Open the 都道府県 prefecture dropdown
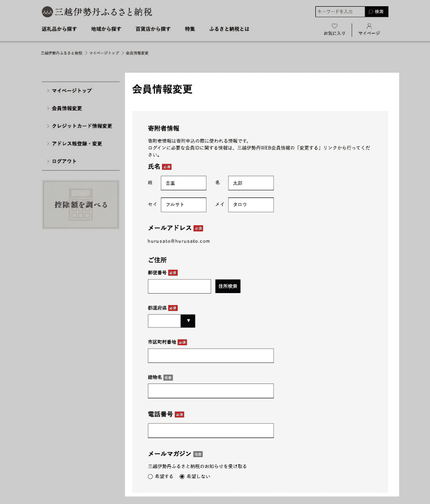This screenshot has height=504, width=430. pyautogui.click(x=172, y=321)
